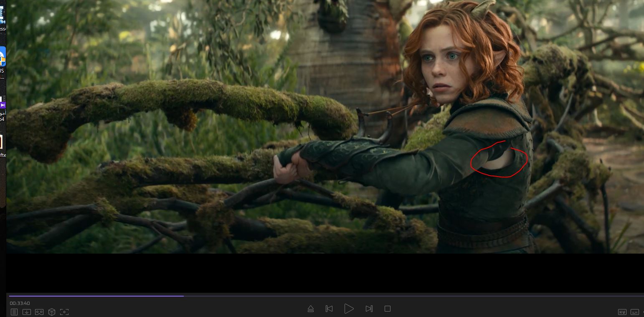The image size is (644, 317).
Task: Click the black letterbox area below the video
Action: tap(322, 273)
